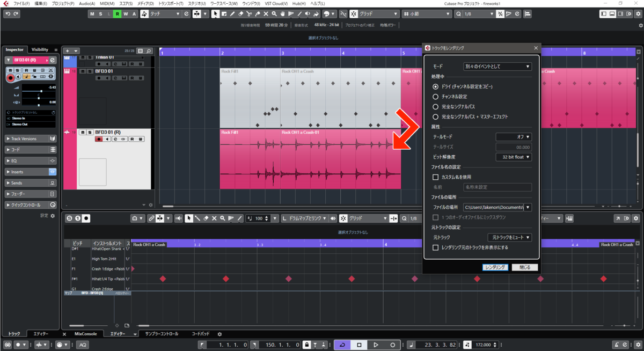This screenshot has height=351, width=644.
Task: Select the チャンネル設定 radio option
Action: coord(436,97)
